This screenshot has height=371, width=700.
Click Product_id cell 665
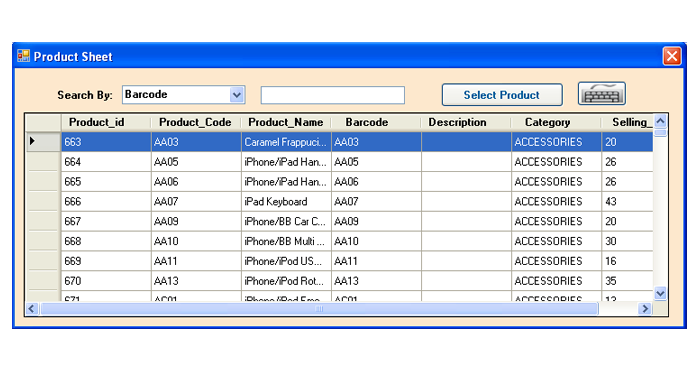click(106, 182)
